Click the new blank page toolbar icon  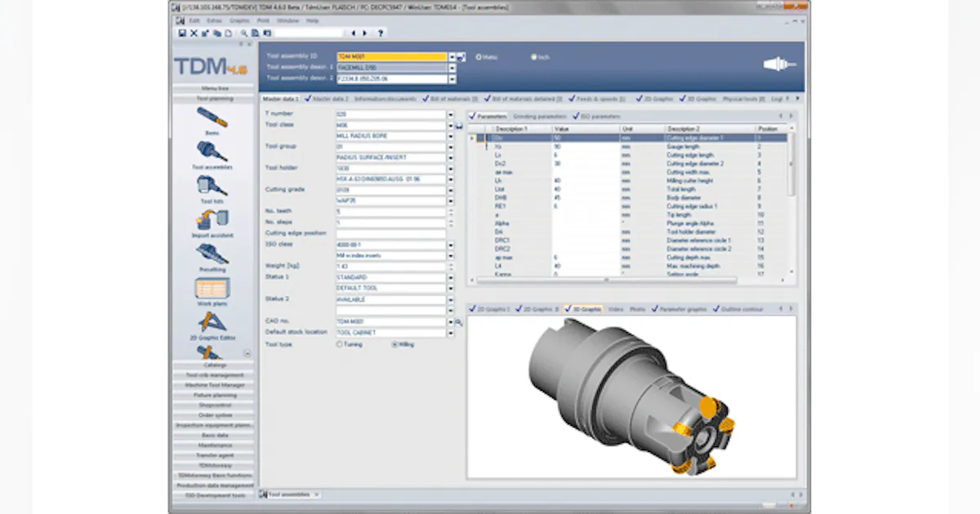[x=229, y=33]
